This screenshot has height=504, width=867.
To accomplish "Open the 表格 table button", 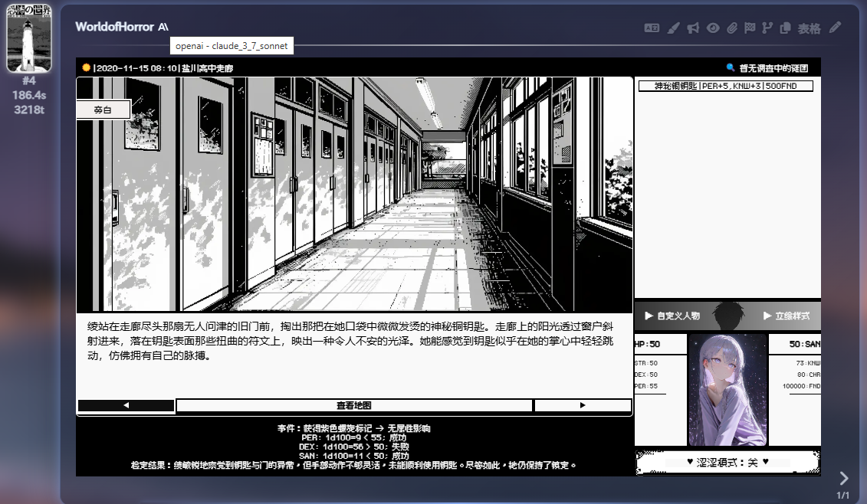I will click(x=809, y=28).
